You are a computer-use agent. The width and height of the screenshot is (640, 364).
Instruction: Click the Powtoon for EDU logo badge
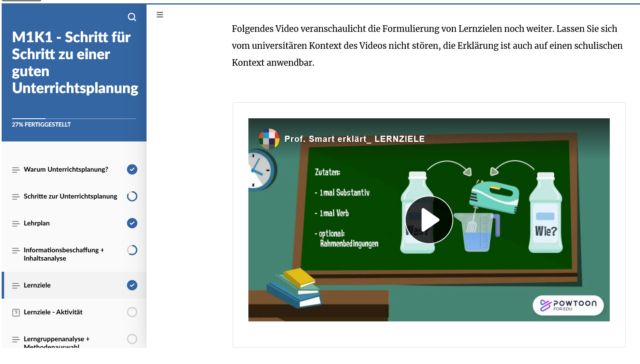point(568,305)
